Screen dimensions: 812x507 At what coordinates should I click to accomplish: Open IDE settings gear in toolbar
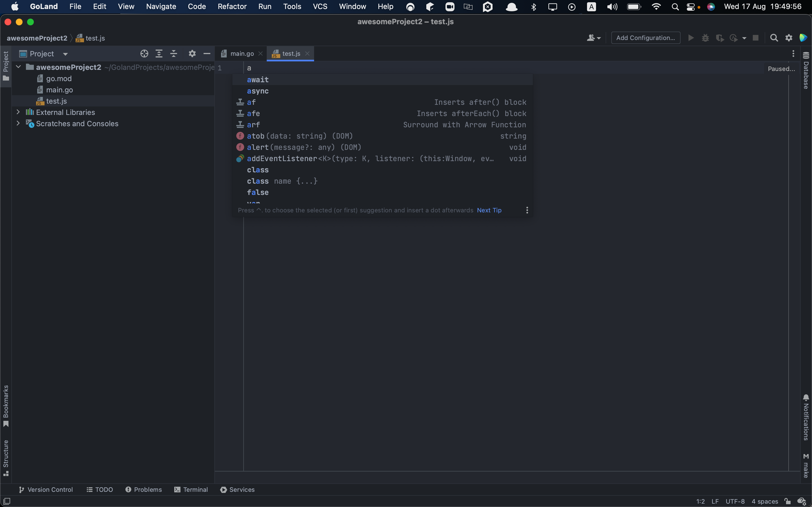point(789,38)
